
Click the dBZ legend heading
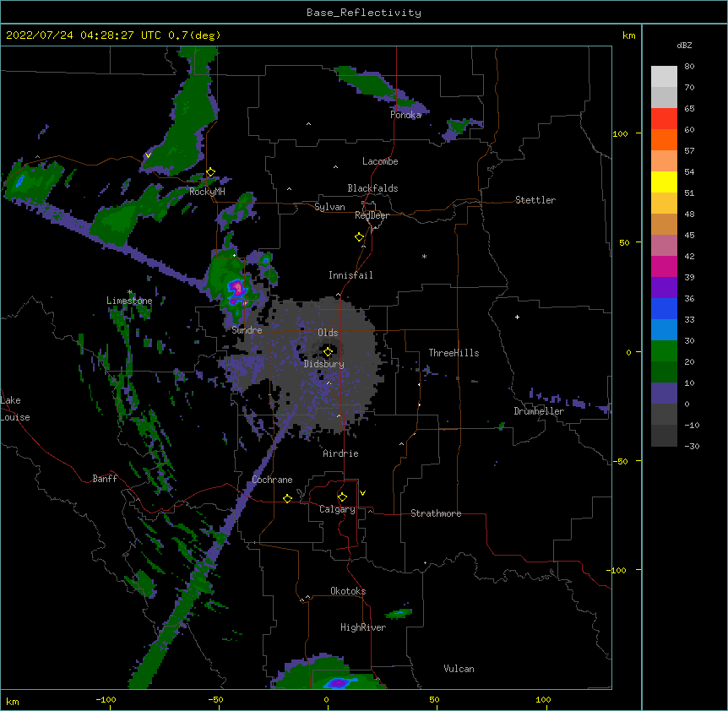click(684, 45)
